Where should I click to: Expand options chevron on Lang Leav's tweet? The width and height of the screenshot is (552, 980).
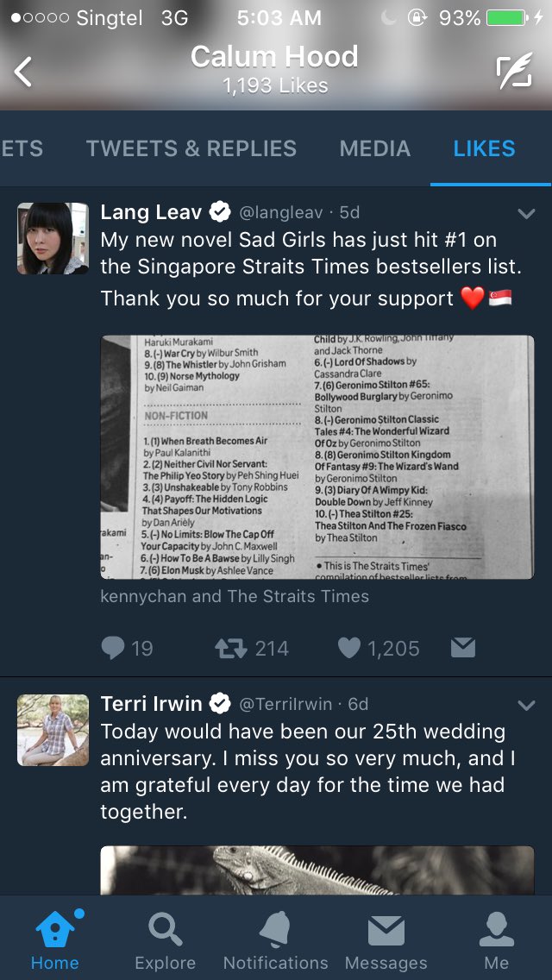526,214
